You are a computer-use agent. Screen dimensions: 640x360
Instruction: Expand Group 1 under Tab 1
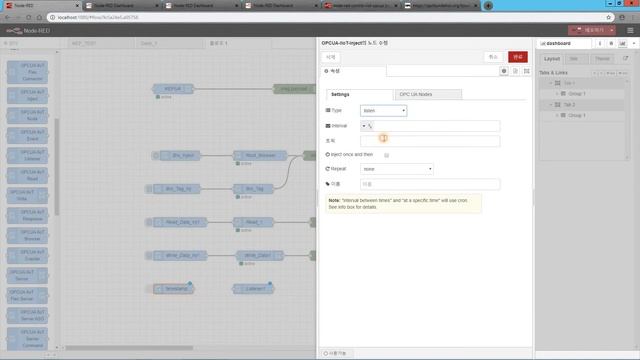[x=557, y=94]
